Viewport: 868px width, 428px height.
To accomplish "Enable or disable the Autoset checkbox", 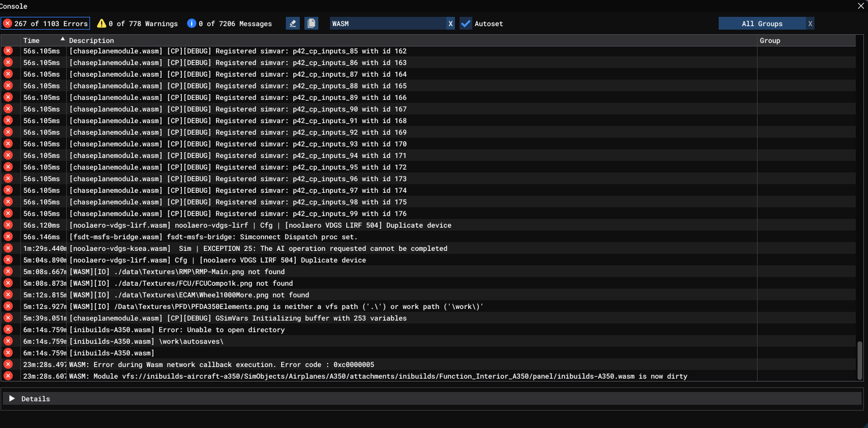I will click(466, 24).
